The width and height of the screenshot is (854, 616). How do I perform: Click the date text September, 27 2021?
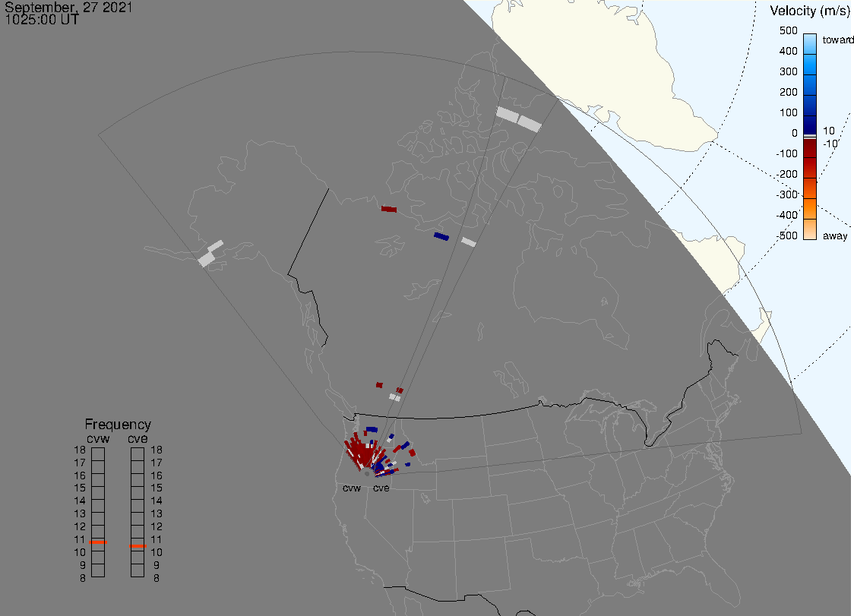coord(68,7)
